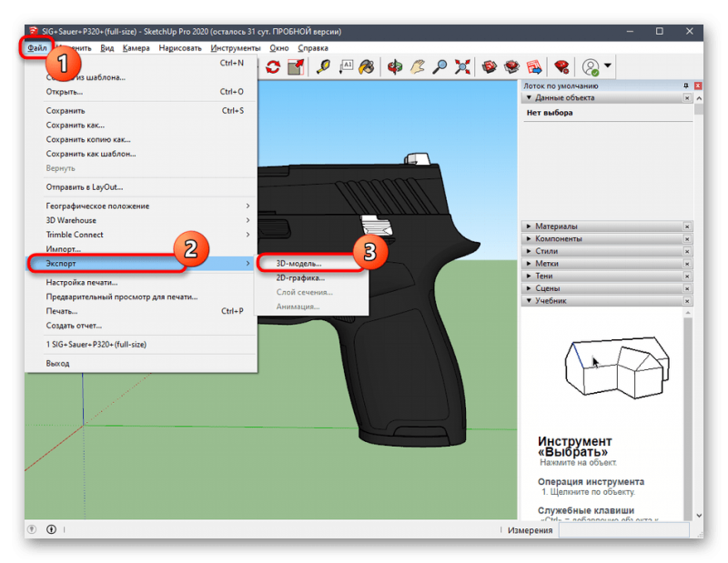Expand the Сцены section

tap(529, 288)
